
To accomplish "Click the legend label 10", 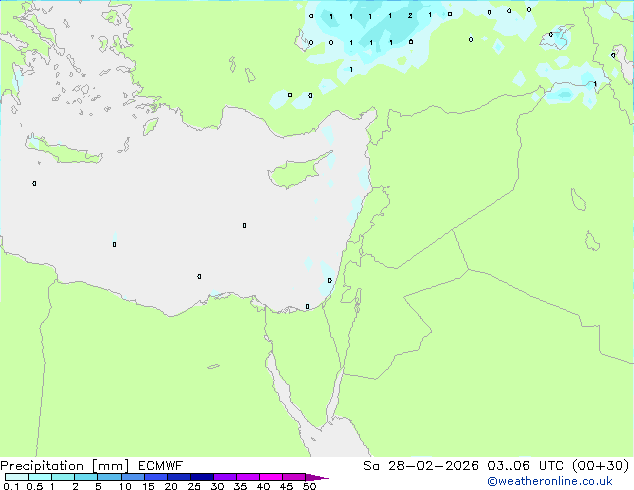I will point(125,486).
